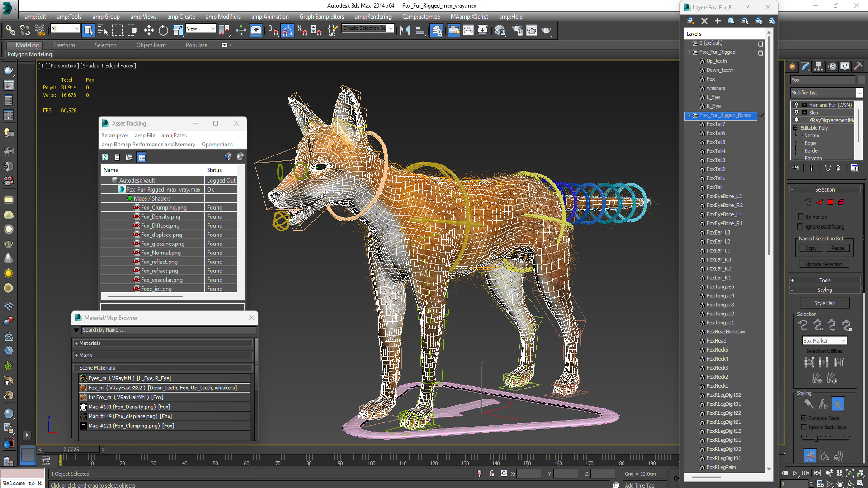Open Select by Name tool

tap(103, 30)
